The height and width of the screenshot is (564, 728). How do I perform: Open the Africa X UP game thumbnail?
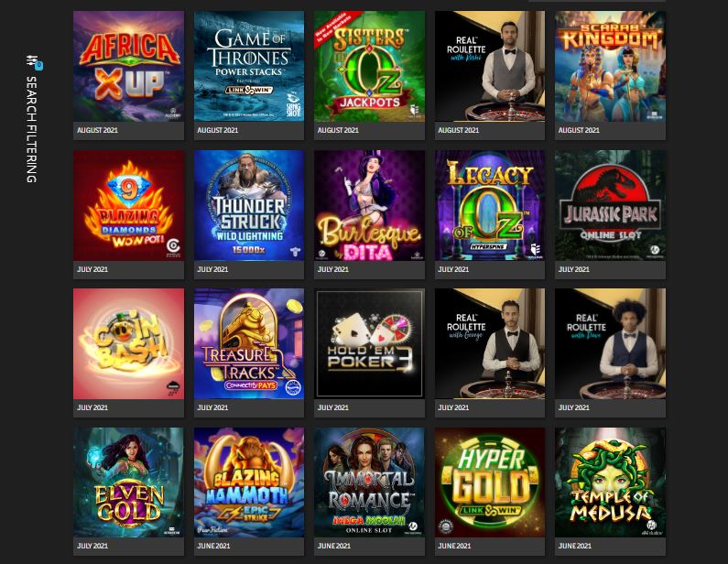click(x=128, y=67)
